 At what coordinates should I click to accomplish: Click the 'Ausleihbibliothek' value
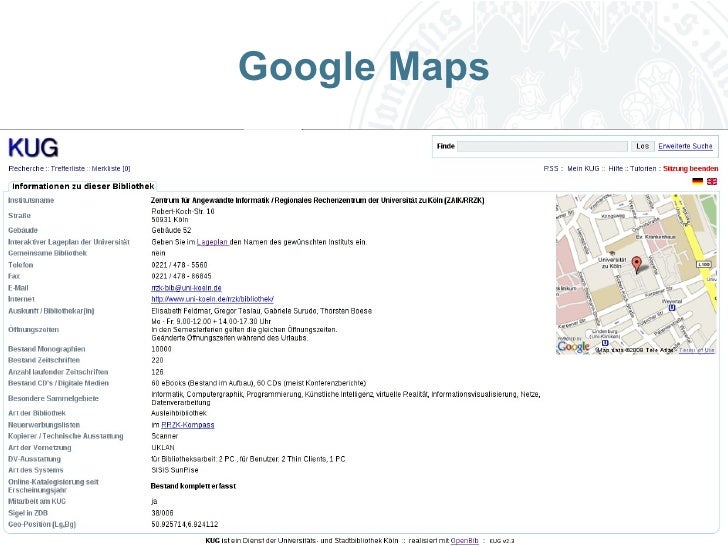[179, 413]
